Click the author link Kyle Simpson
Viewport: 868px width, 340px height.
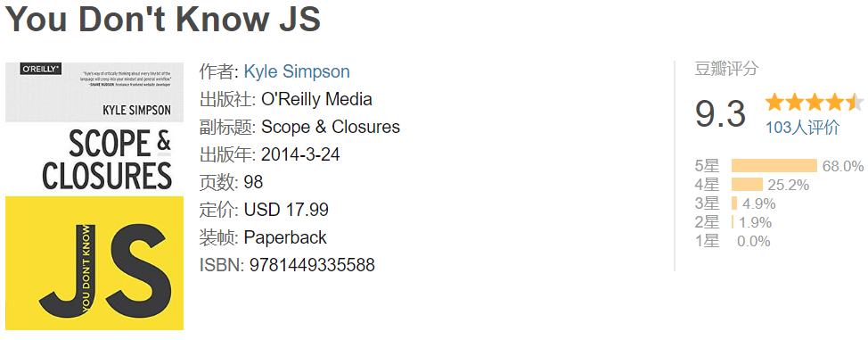(297, 71)
